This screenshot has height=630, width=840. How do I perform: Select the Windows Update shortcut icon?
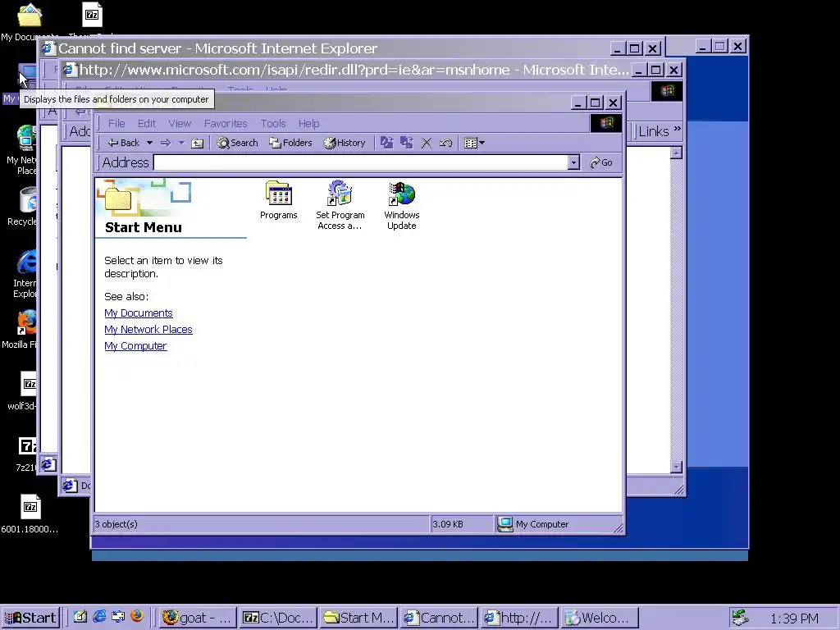point(402,206)
